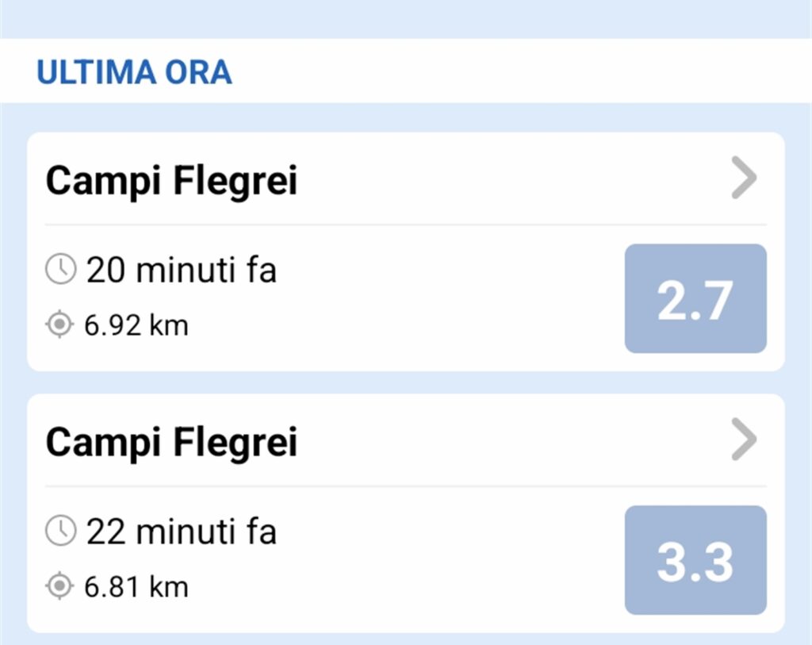The width and height of the screenshot is (812, 645).
Task: Open details chevron on the 2.7 magnitude card
Action: click(x=744, y=181)
